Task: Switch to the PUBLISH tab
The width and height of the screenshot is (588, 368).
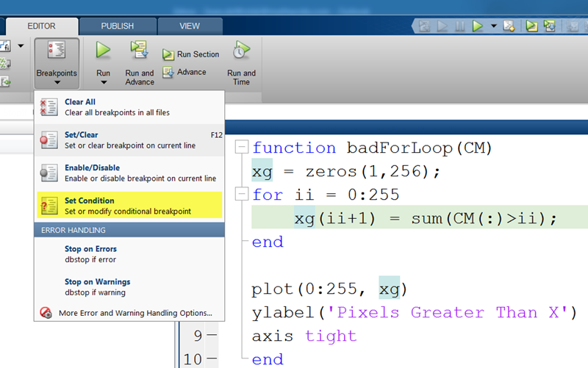Action: pyautogui.click(x=117, y=26)
